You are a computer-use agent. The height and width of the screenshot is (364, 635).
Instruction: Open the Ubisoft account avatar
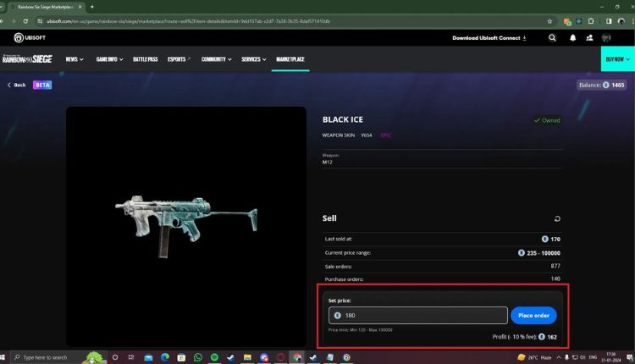point(606,37)
